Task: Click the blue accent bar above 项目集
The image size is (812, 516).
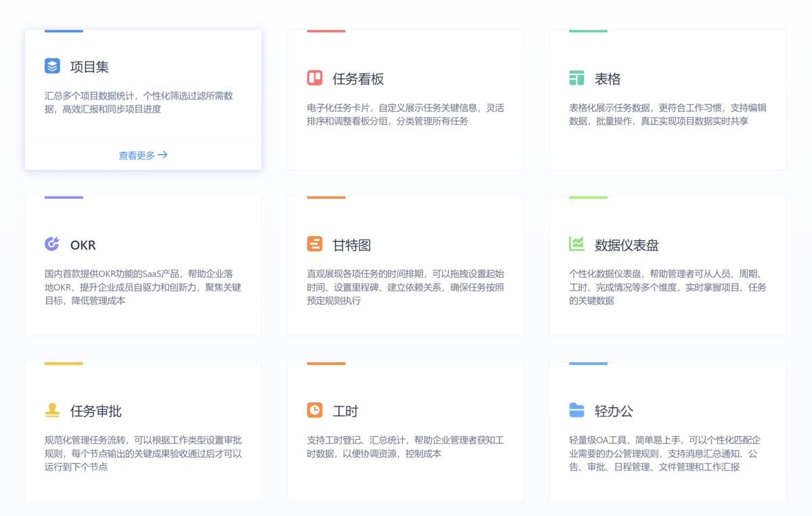Action: (x=62, y=29)
